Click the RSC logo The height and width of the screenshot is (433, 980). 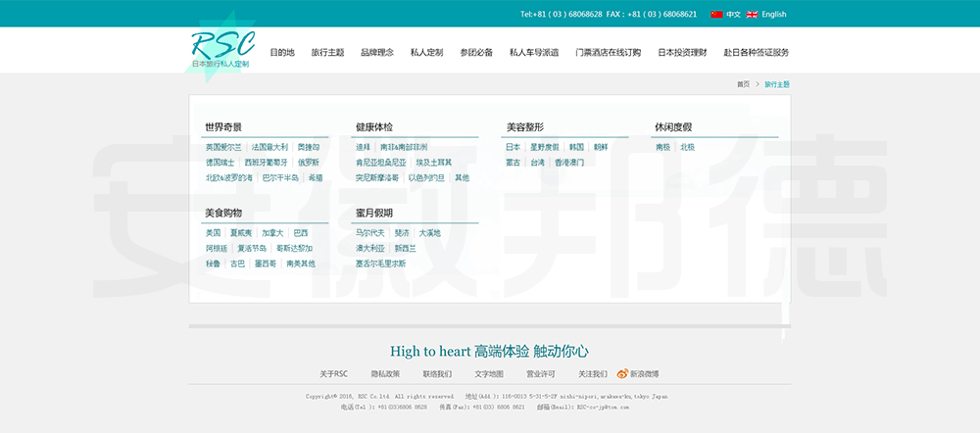tap(221, 47)
